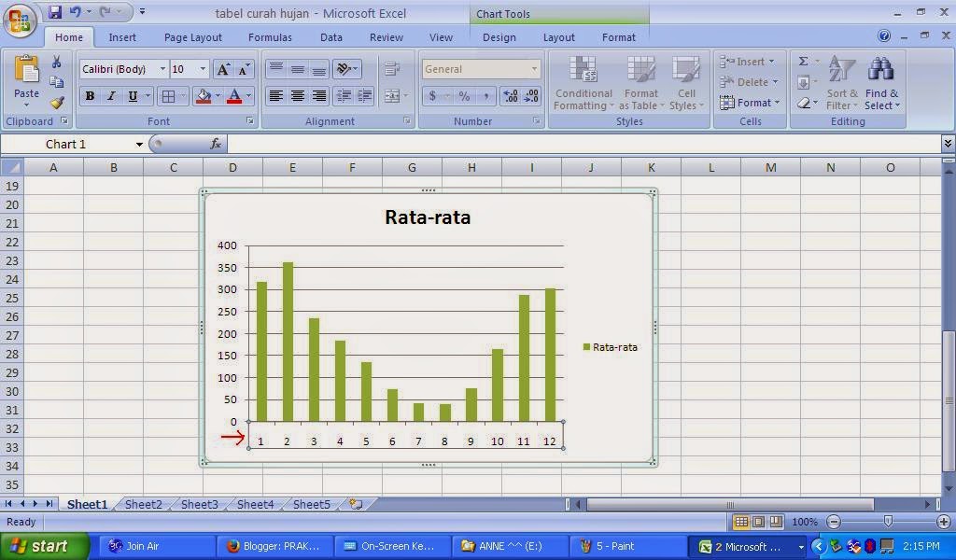Apply accounting dollar format
Image resolution: width=956 pixels, height=560 pixels.
[x=432, y=96]
